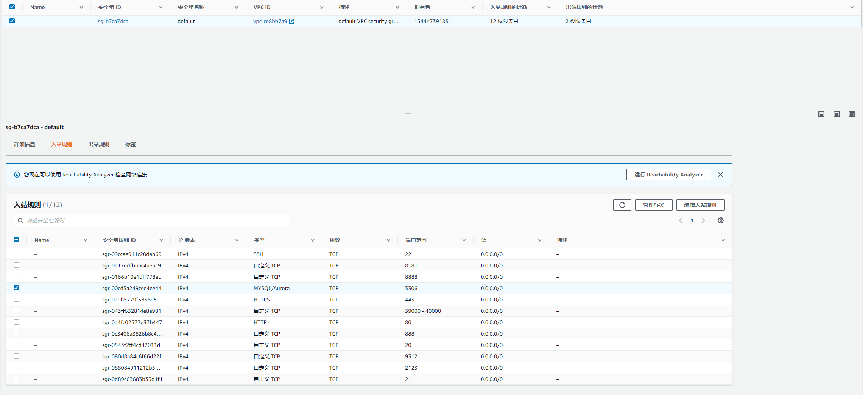
Task: Click the info icon in Reachability banner
Action: pyautogui.click(x=17, y=175)
